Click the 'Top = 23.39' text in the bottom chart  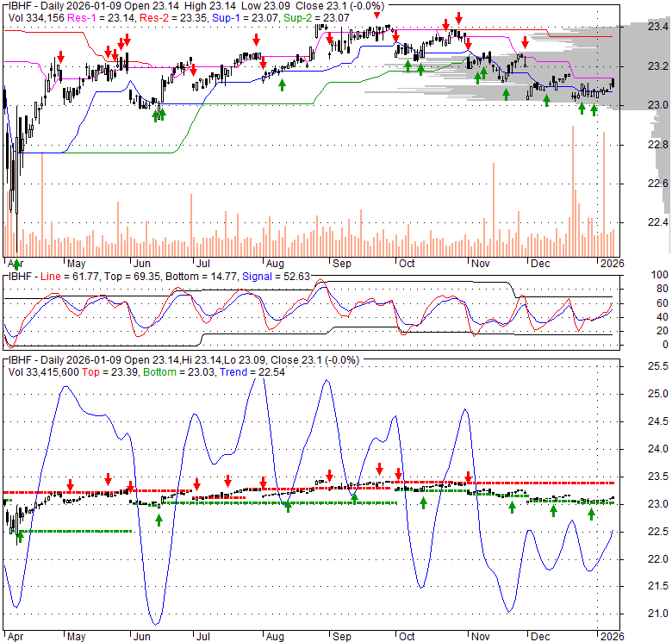tap(110, 372)
